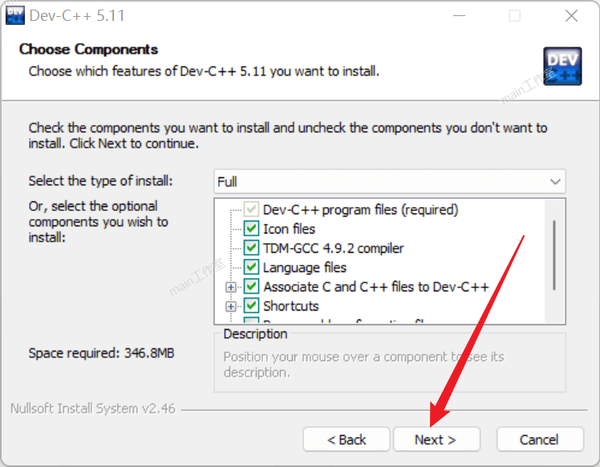Open the install type Full dropdown
The image size is (600, 467).
[x=390, y=181]
